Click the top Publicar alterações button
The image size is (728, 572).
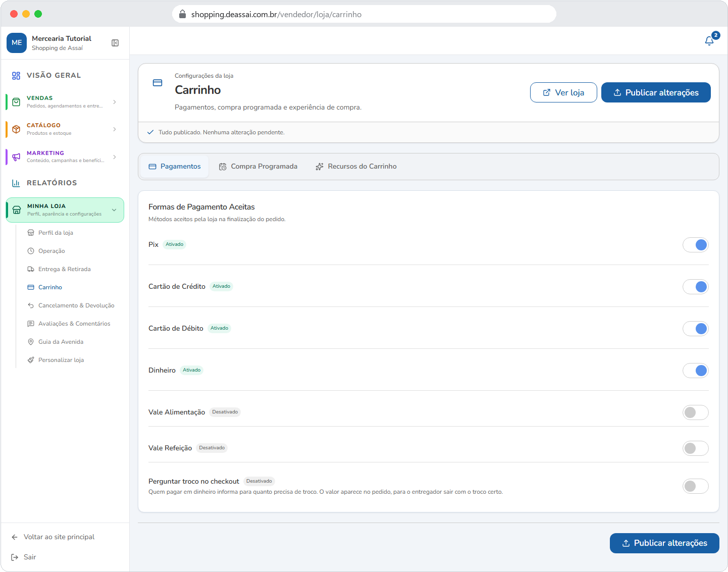click(x=656, y=92)
